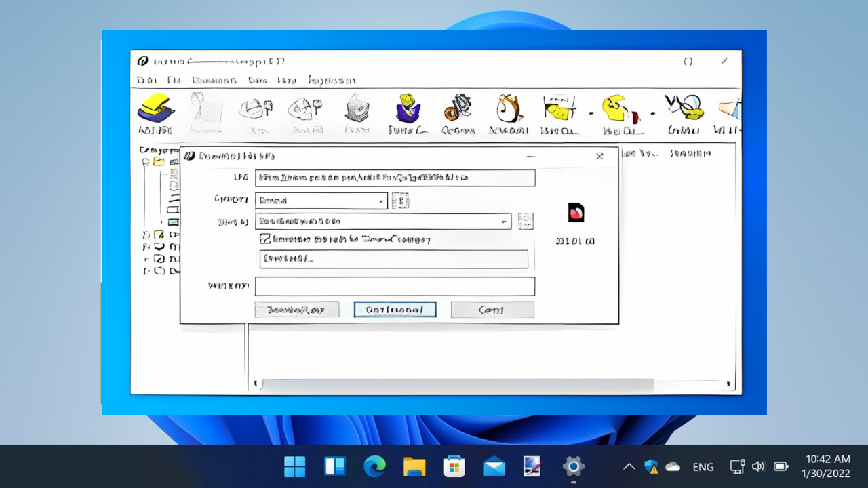Click the Delete toolbar icon
Screen dimensions: 868x488
pos(357,113)
